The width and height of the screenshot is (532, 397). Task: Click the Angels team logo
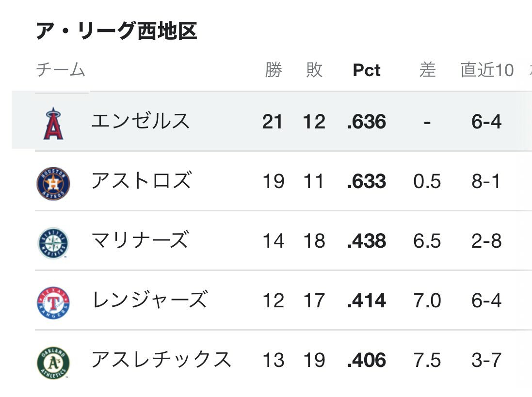(53, 124)
